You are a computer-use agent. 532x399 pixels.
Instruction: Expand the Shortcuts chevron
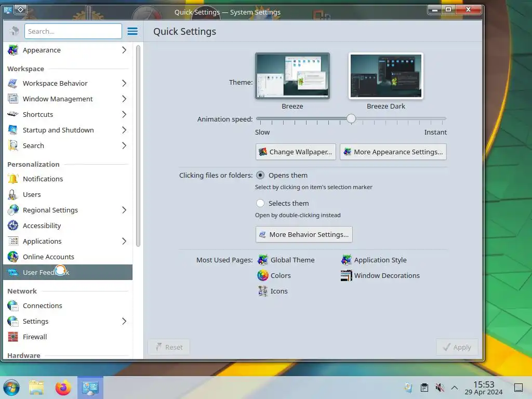tap(124, 114)
